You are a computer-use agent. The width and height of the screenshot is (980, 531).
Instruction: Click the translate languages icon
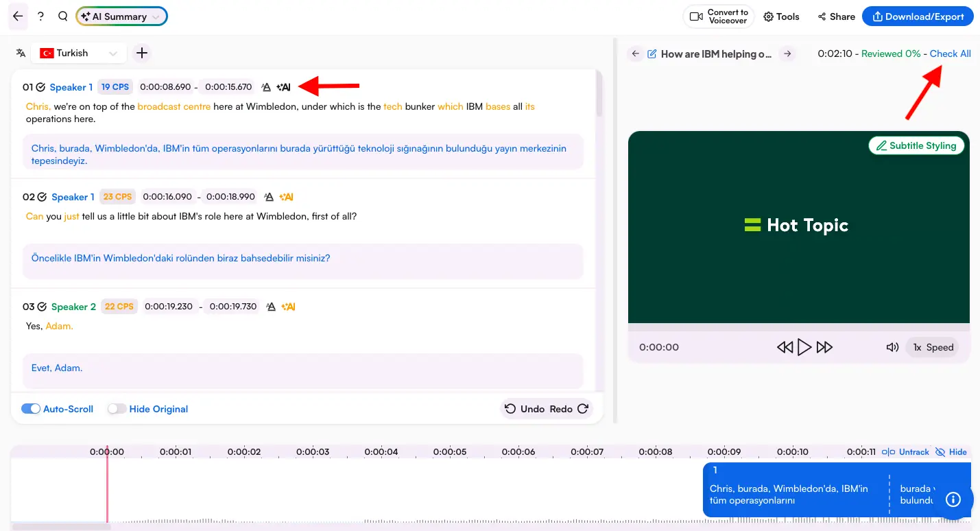point(21,53)
